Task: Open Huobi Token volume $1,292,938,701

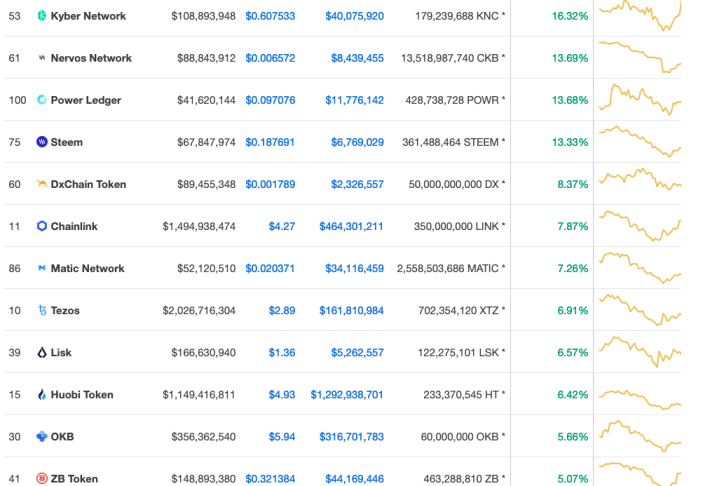Action: click(x=347, y=395)
